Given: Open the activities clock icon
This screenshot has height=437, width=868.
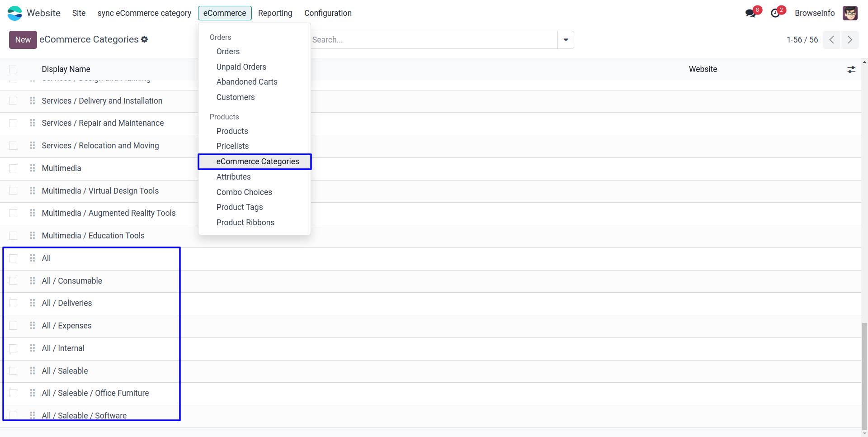Looking at the screenshot, I should click(x=776, y=13).
